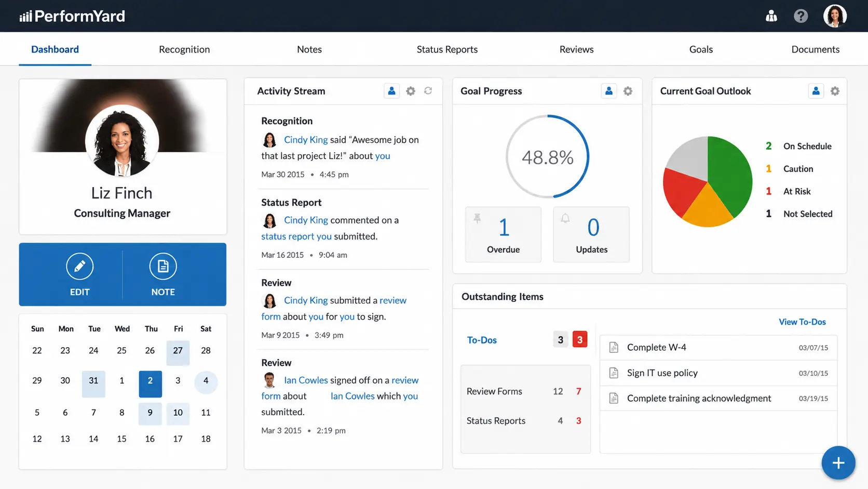The width and height of the screenshot is (868, 489).
Task: Select the Overdue count box
Action: click(503, 234)
